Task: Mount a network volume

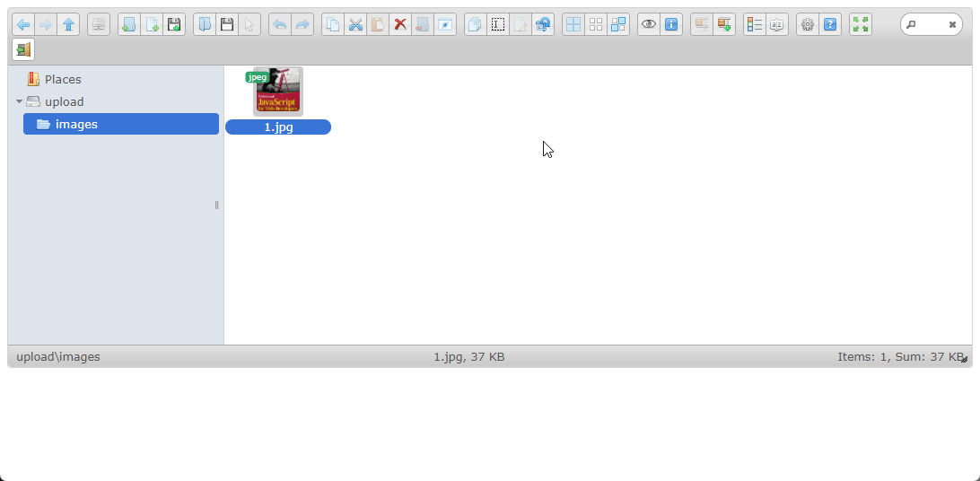Action: pos(99,24)
